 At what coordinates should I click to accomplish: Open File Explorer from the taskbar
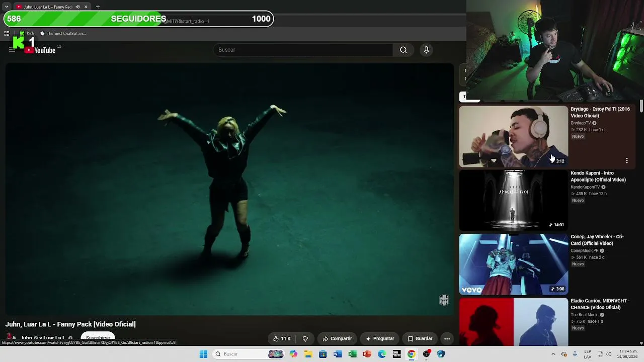(308, 354)
